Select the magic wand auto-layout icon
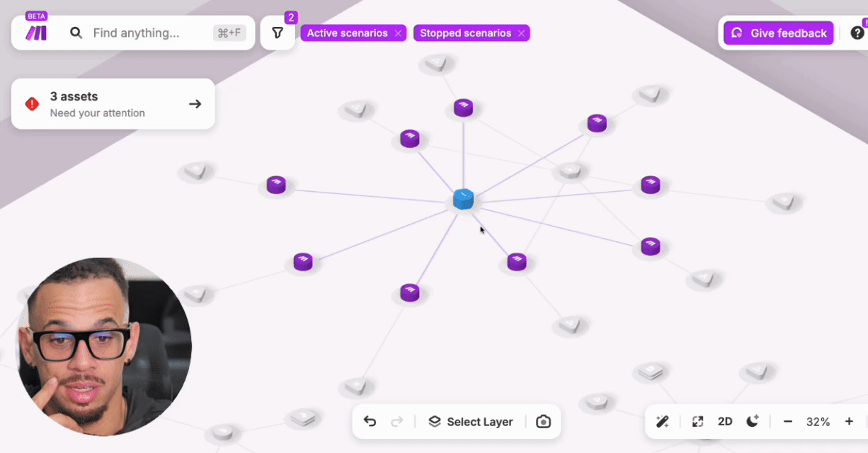The height and width of the screenshot is (453, 868). click(662, 421)
